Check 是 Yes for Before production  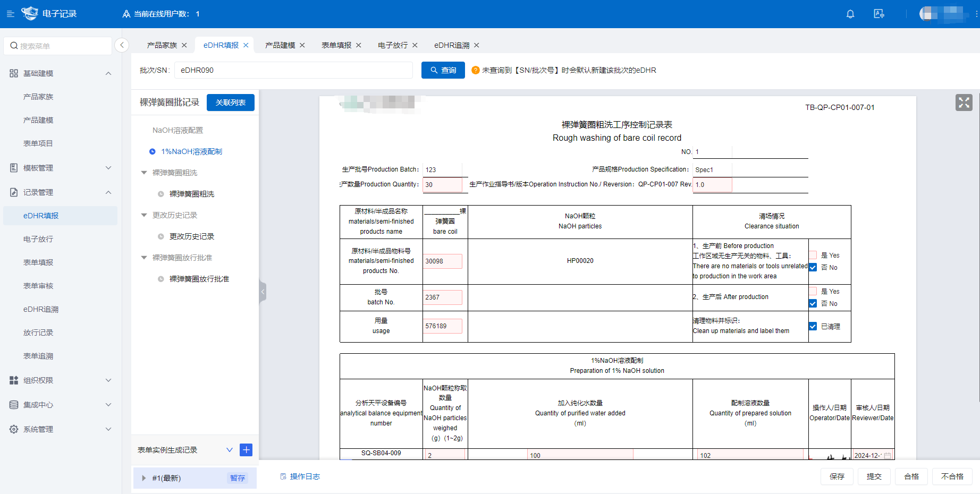coord(813,255)
